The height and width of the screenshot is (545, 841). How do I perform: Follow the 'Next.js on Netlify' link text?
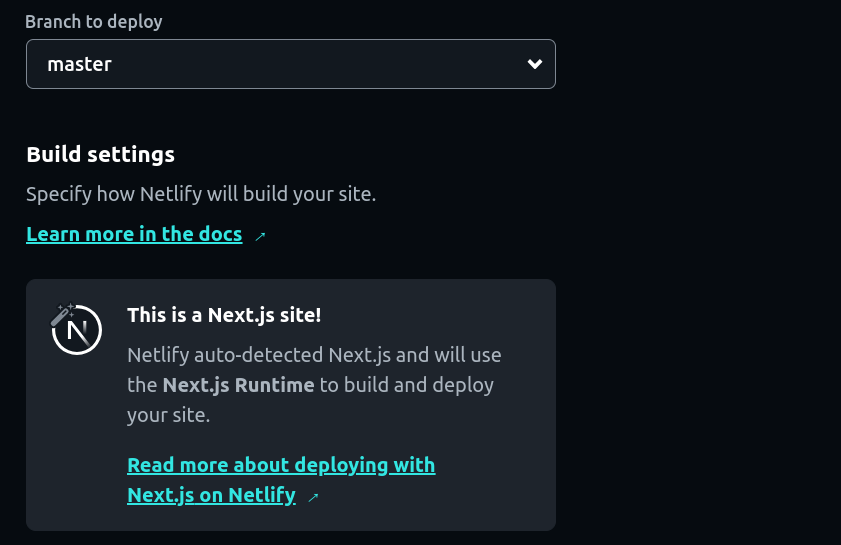pyautogui.click(x=211, y=495)
